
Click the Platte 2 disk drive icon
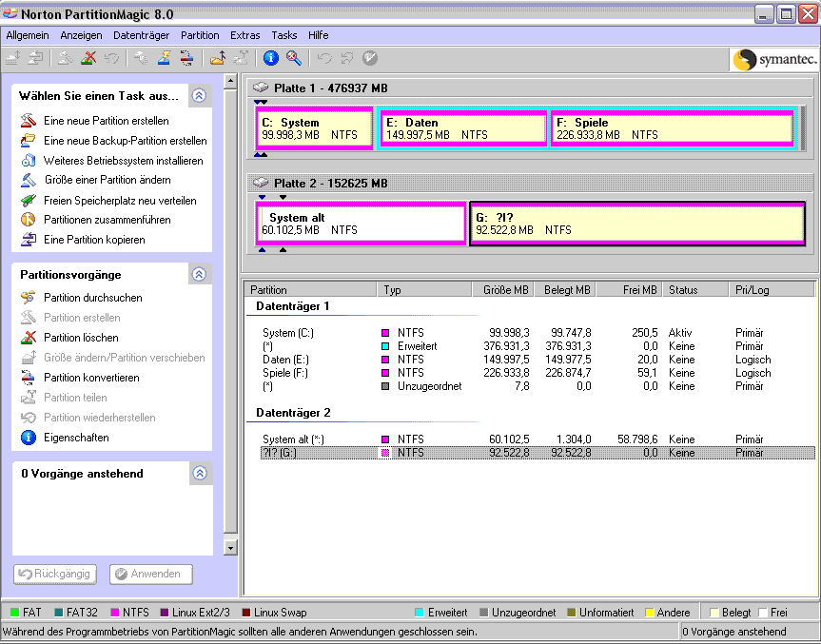point(261,183)
